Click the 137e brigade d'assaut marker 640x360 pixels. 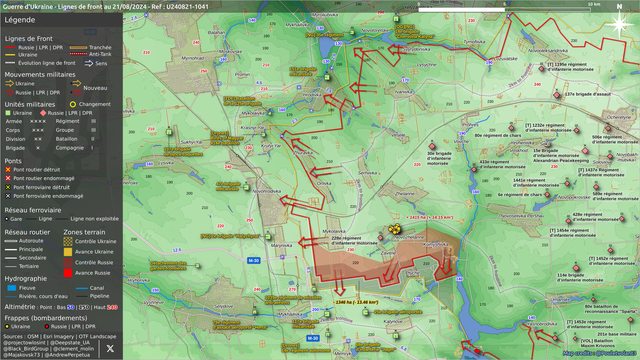[x=557, y=95]
